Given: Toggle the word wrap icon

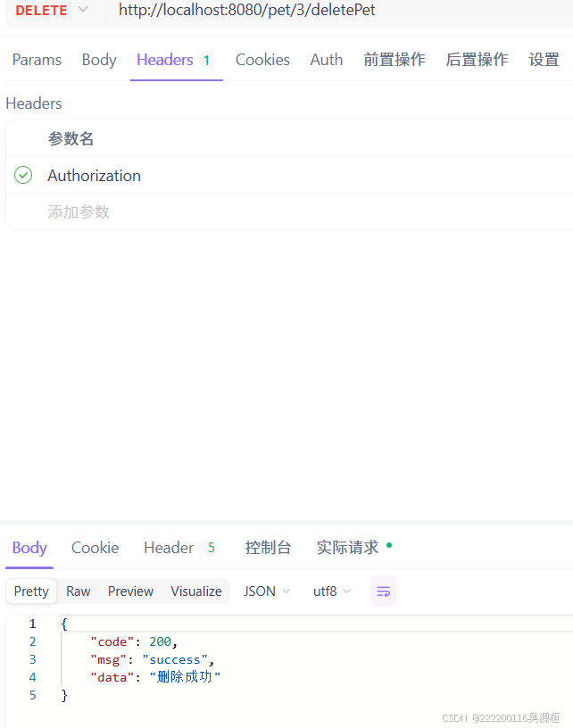Looking at the screenshot, I should point(384,591).
